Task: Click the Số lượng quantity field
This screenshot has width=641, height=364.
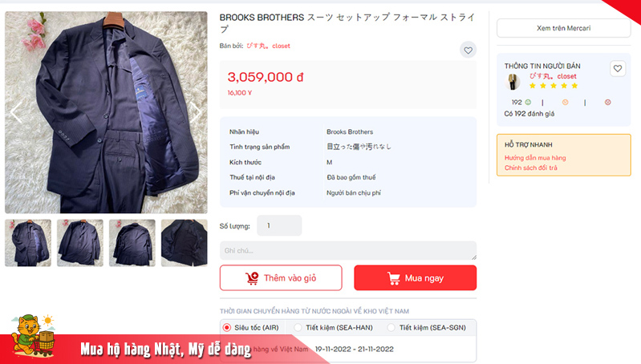Action: pos(279,225)
